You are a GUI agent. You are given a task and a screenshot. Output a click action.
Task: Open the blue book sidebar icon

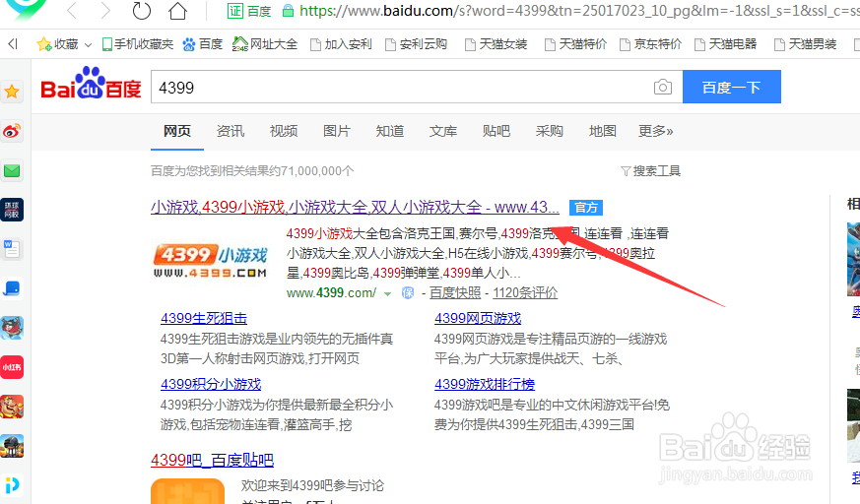pos(12,288)
